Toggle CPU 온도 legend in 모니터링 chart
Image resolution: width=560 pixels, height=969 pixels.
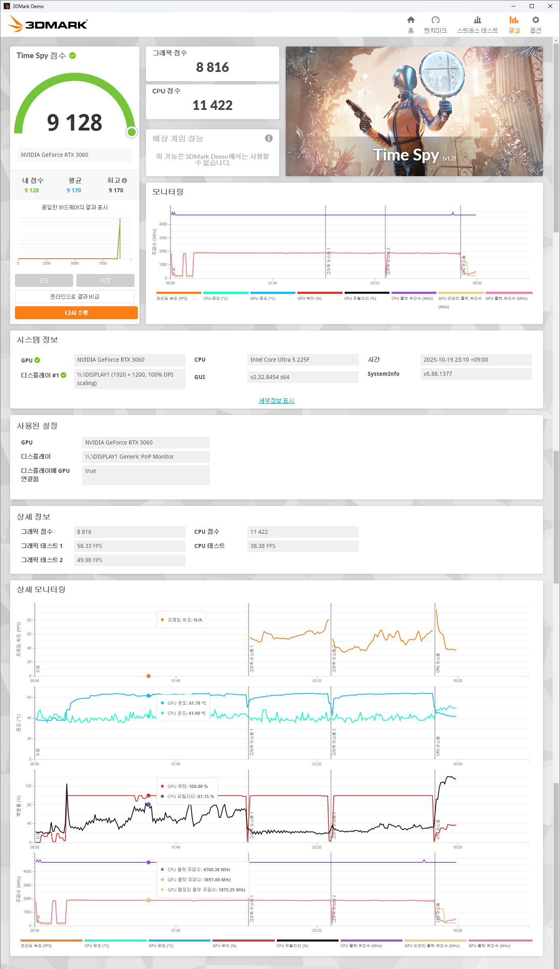pyautogui.click(x=225, y=296)
